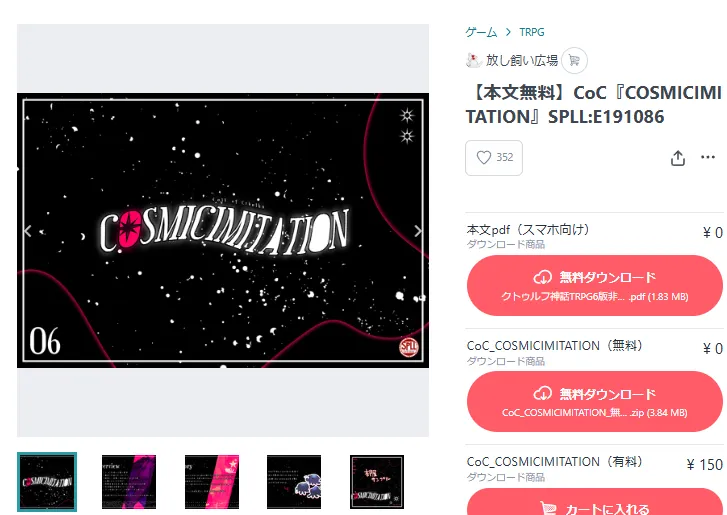Click the heart like icon showing 352
The width and height of the screenshot is (727, 515).
pyautogui.click(x=484, y=158)
